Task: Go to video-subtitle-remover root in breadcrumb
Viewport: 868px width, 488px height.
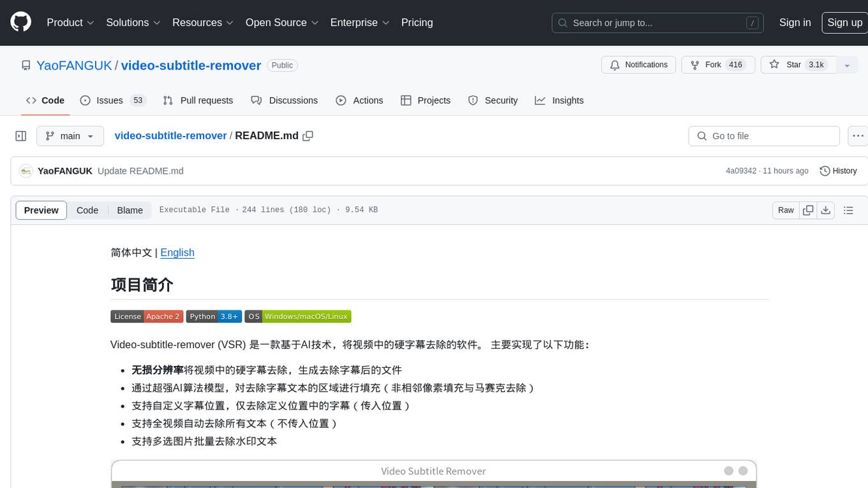Action: point(170,135)
